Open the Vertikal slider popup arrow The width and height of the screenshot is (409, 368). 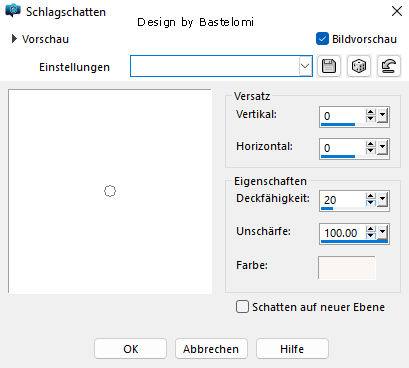click(382, 116)
